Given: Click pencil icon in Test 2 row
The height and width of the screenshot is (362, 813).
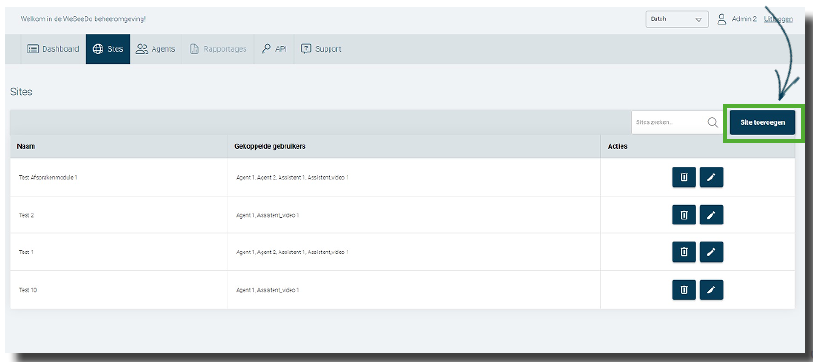Looking at the screenshot, I should pyautogui.click(x=711, y=215).
